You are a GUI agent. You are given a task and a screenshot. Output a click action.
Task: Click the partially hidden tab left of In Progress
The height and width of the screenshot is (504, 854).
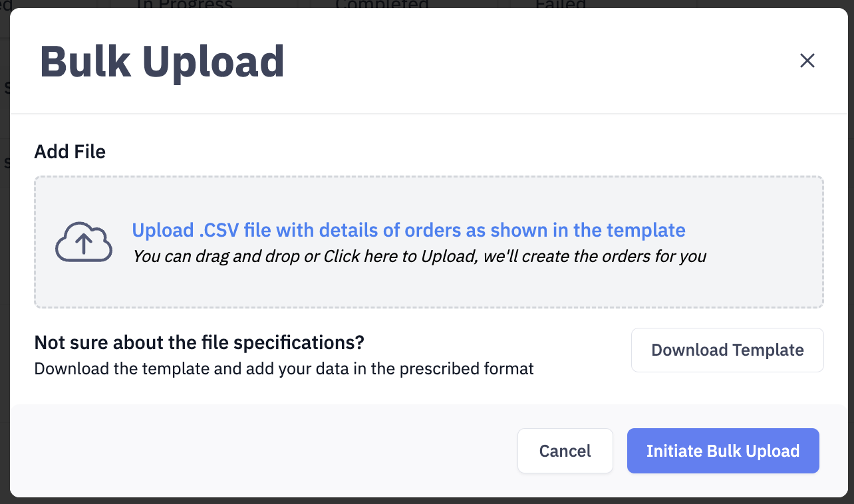click(x=7, y=5)
